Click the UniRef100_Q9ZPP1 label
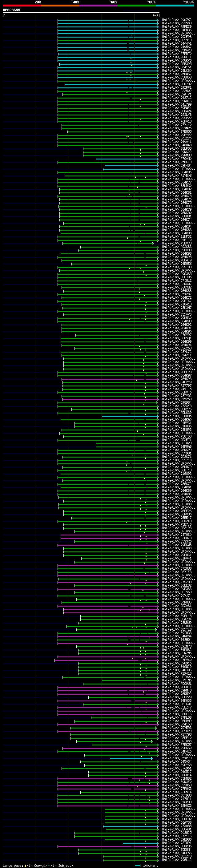 pos(177,88)
